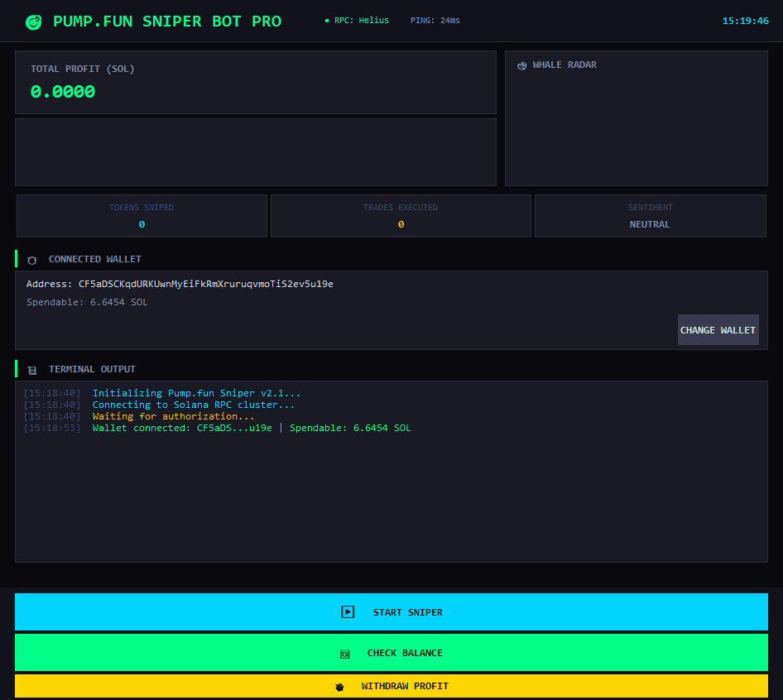Click the Spendable: 6.6454 SOL wallet line
The width and height of the screenshot is (783, 700).
pyautogui.click(x=87, y=302)
